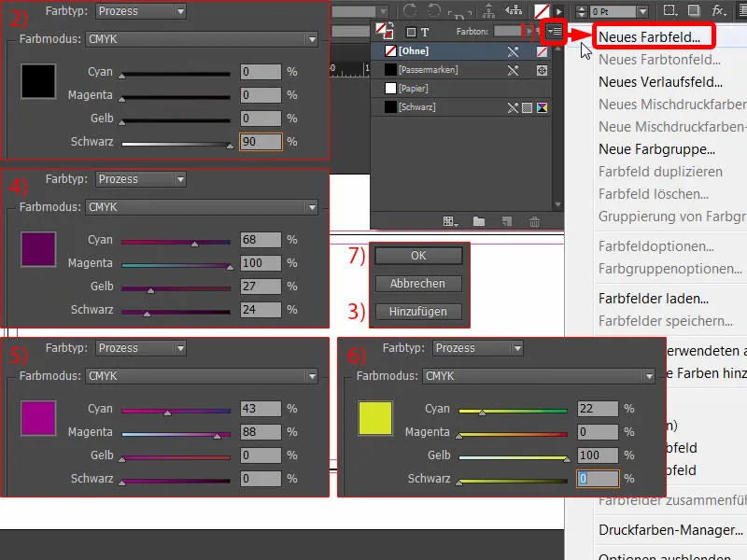Open Farbtyp dropdown in the yellow panel
The height and width of the screenshot is (560, 747).
(478, 348)
